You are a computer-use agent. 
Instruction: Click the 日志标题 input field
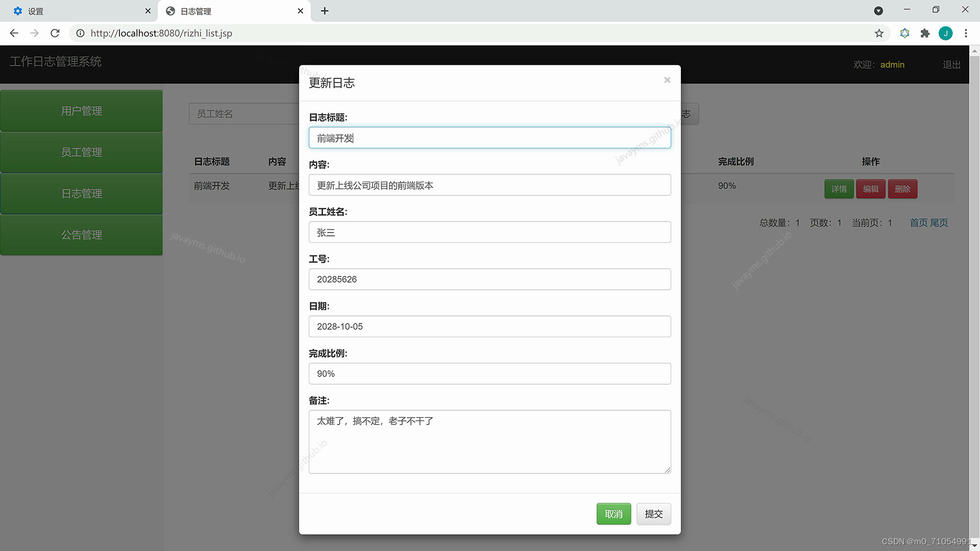(x=489, y=138)
